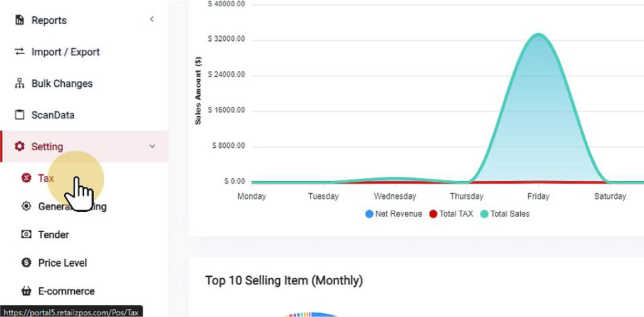Image resolution: width=644 pixels, height=317 pixels.
Task: Toggle Net Revenue series in chart legend
Action: [394, 214]
